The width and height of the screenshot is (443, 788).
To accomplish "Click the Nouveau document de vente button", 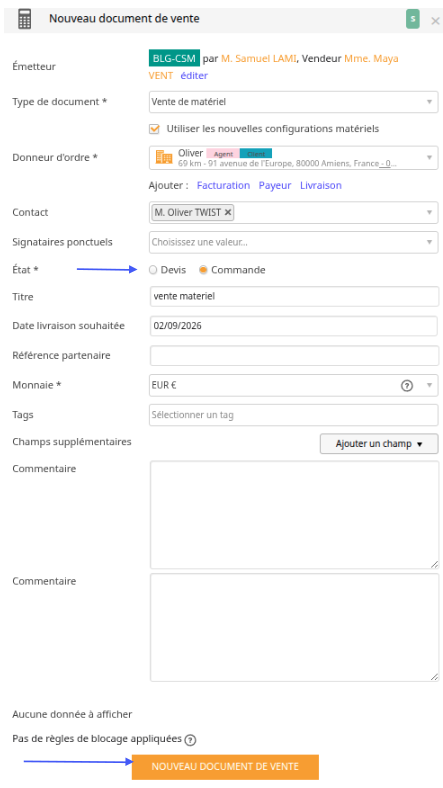I will point(225,766).
